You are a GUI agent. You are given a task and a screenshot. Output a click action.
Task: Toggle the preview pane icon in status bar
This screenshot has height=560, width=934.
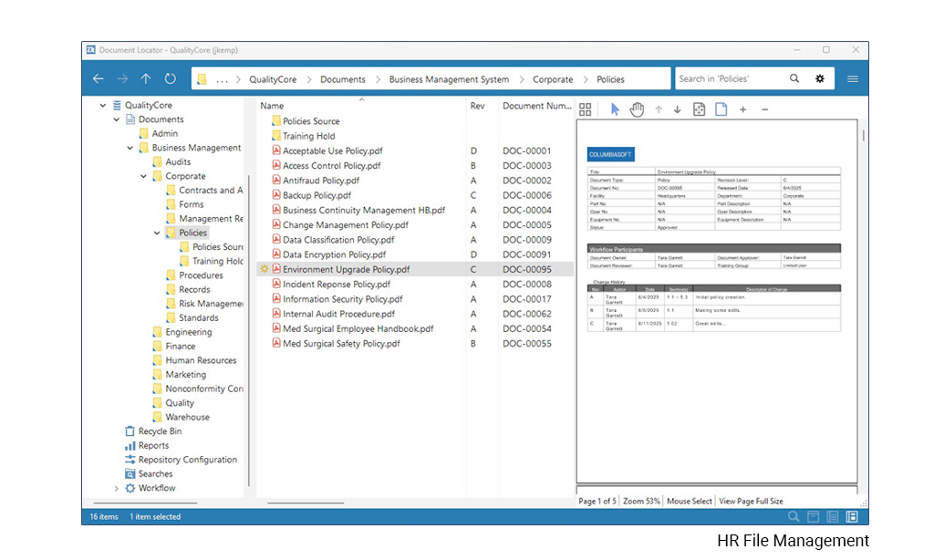click(x=853, y=516)
